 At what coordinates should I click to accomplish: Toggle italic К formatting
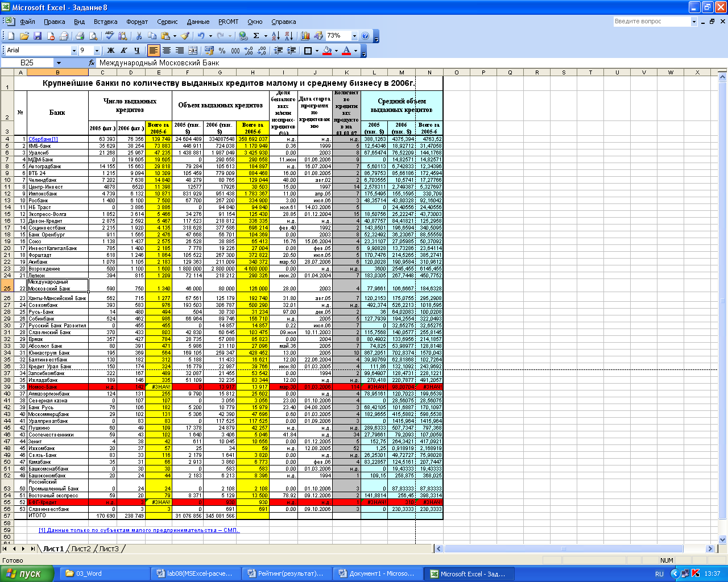coord(123,51)
